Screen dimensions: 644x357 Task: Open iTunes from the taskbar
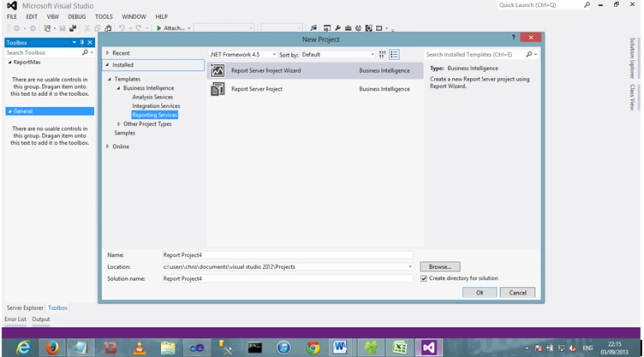(283, 348)
